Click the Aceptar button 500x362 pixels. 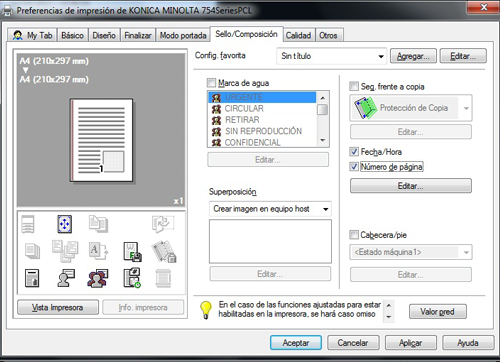tap(296, 343)
